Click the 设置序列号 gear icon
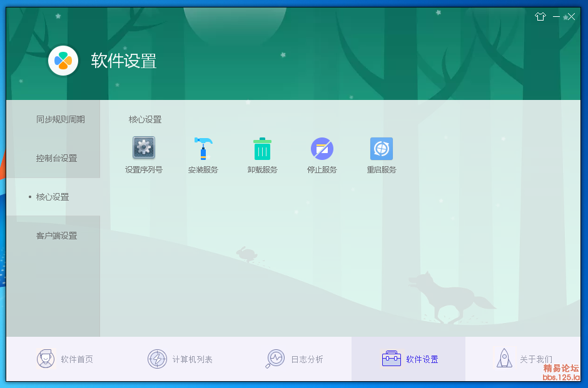Image resolution: width=588 pixels, height=388 pixels. (x=144, y=147)
